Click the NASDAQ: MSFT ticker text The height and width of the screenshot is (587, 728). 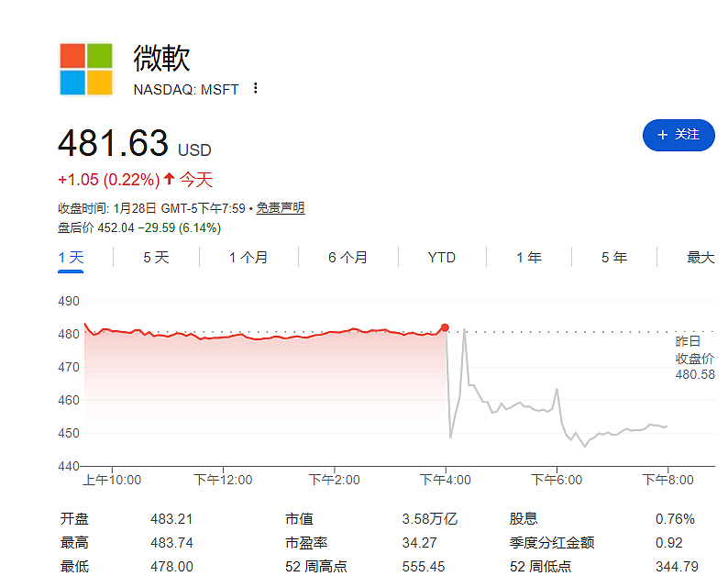pos(186,89)
